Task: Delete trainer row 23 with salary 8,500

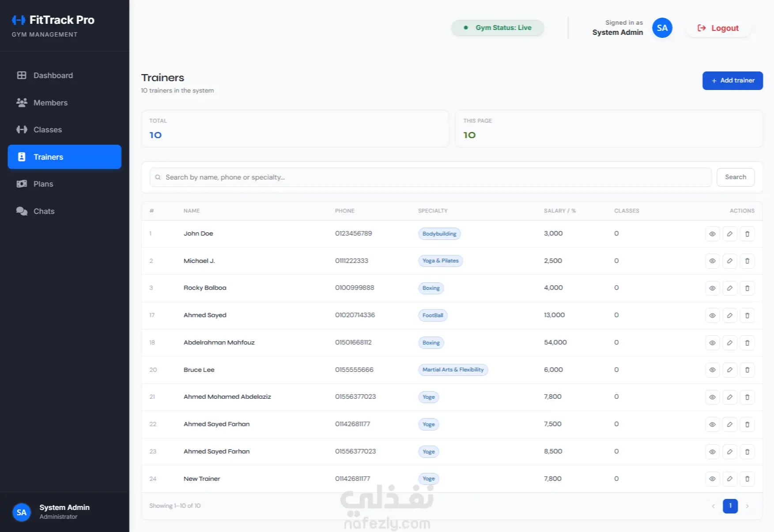Action: (747, 452)
